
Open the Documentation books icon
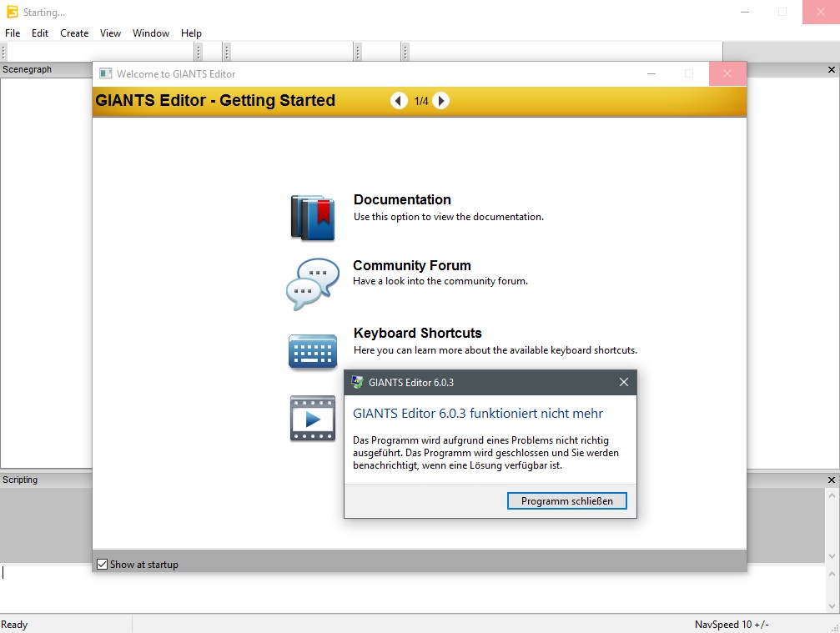(x=313, y=218)
